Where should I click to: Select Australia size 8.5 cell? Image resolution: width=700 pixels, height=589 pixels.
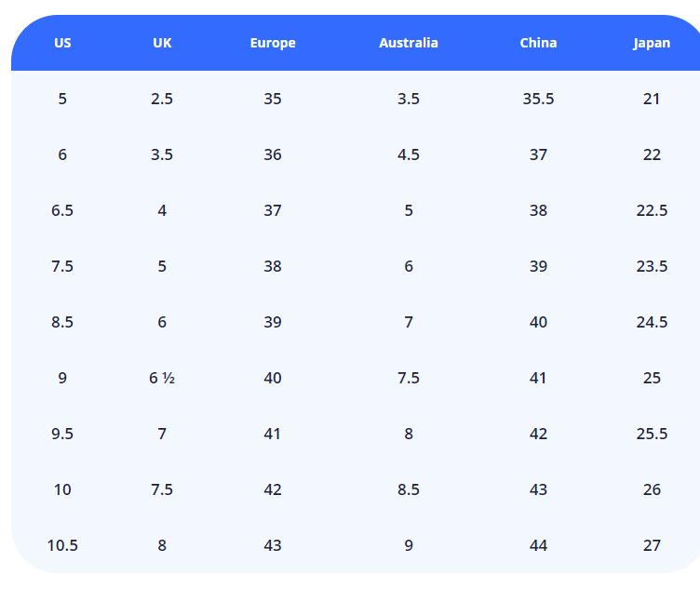coord(409,489)
